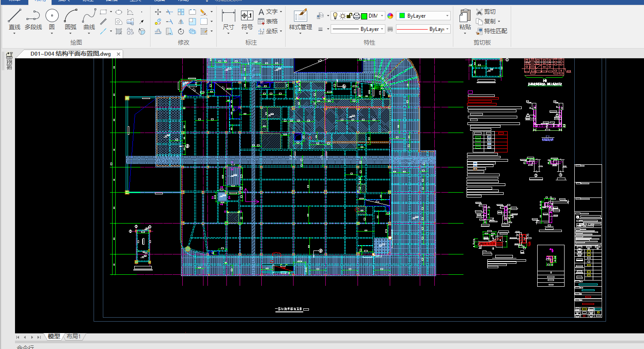Toggle the layer on/off lightbulb icon

[335, 16]
